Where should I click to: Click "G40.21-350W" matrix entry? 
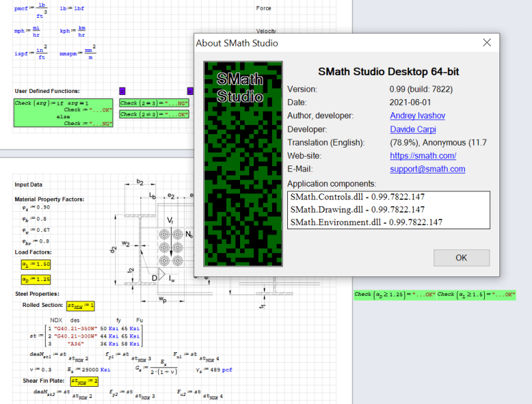point(76,328)
